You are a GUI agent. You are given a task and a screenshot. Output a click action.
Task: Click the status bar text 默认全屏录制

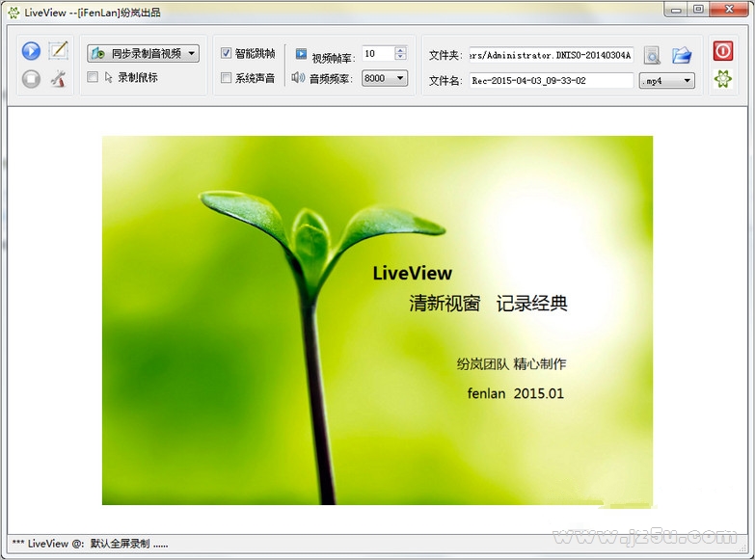click(120, 544)
